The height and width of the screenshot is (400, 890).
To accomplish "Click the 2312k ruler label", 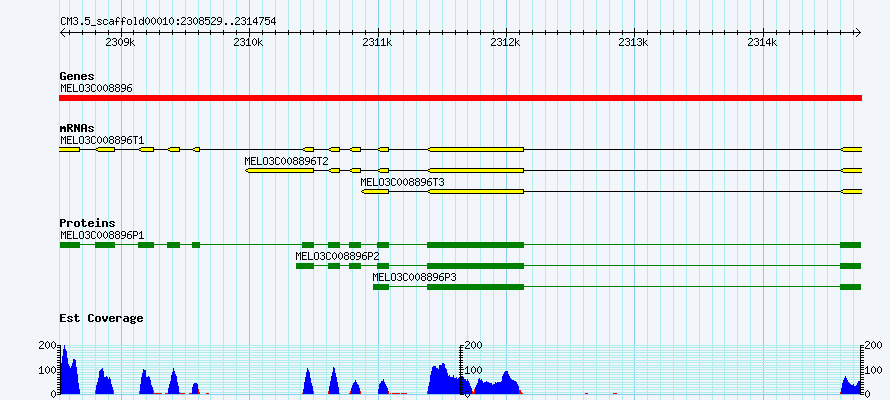I will tap(506, 42).
